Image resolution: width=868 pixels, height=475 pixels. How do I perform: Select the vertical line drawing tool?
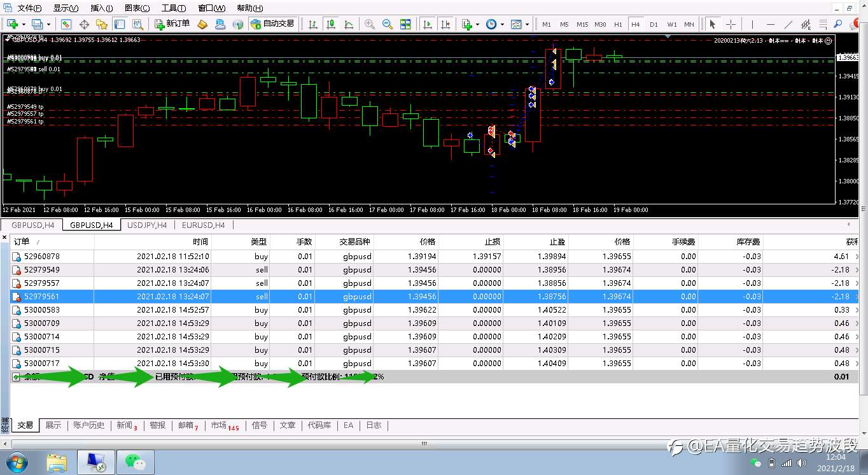pyautogui.click(x=752, y=24)
